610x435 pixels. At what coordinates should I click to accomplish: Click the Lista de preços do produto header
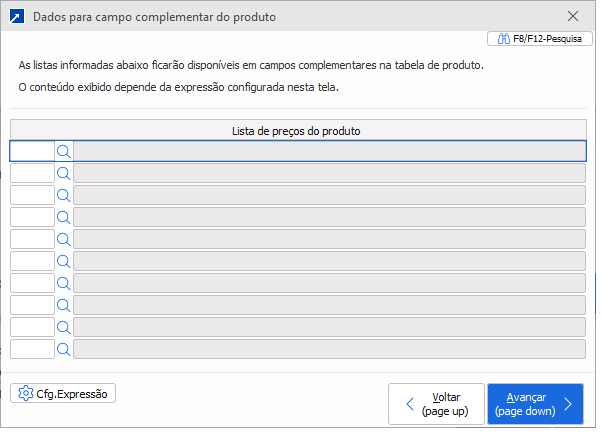(298, 130)
